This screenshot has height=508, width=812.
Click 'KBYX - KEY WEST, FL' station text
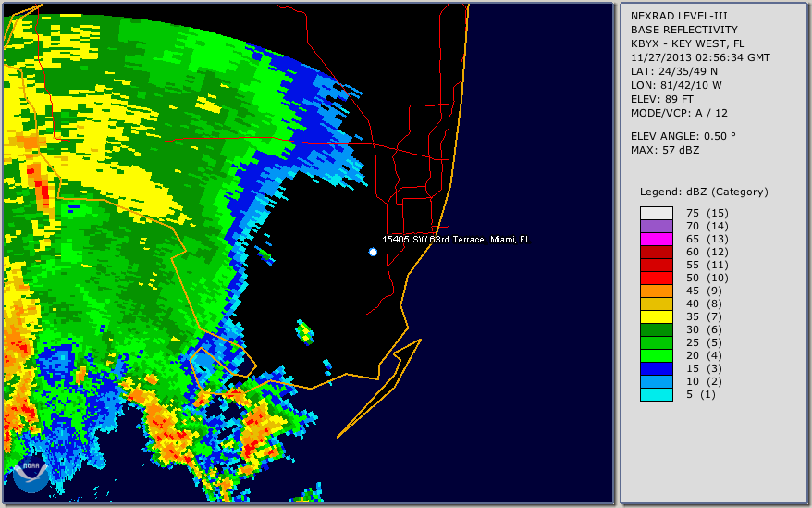687,43
